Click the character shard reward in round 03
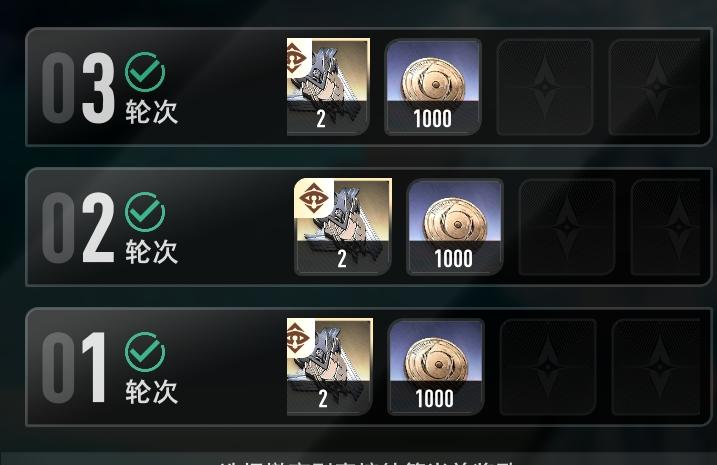The image size is (717, 465). pos(328,87)
